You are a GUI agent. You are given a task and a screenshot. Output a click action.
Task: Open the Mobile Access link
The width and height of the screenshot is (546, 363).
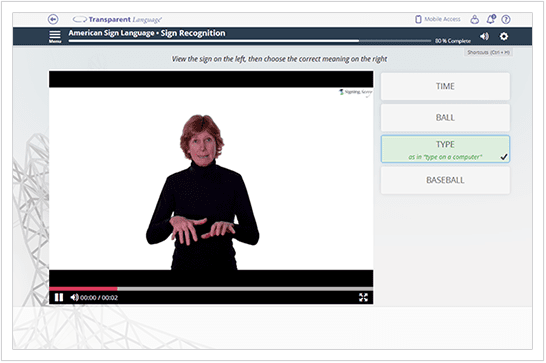coord(438,19)
